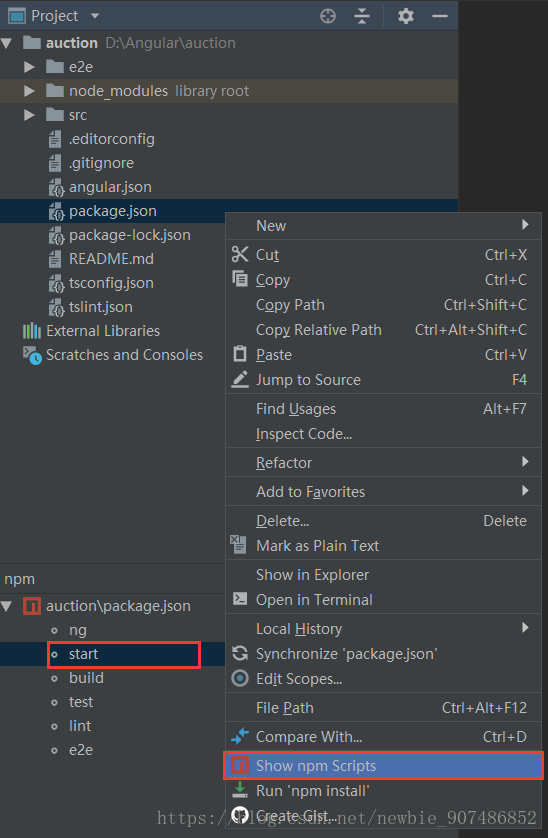The image size is (548, 838).
Task: Click the Collapse All icon in Project header
Action: point(362,16)
